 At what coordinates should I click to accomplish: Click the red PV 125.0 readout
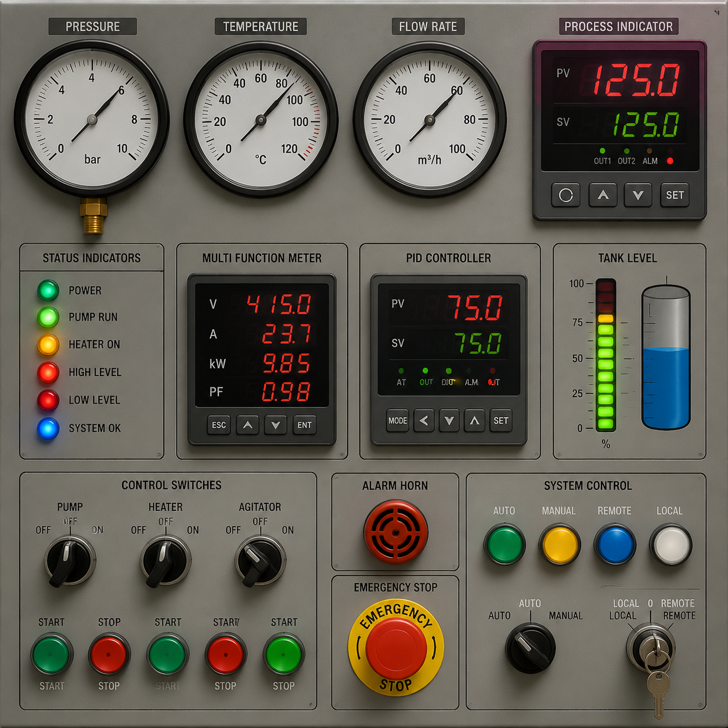click(x=636, y=80)
